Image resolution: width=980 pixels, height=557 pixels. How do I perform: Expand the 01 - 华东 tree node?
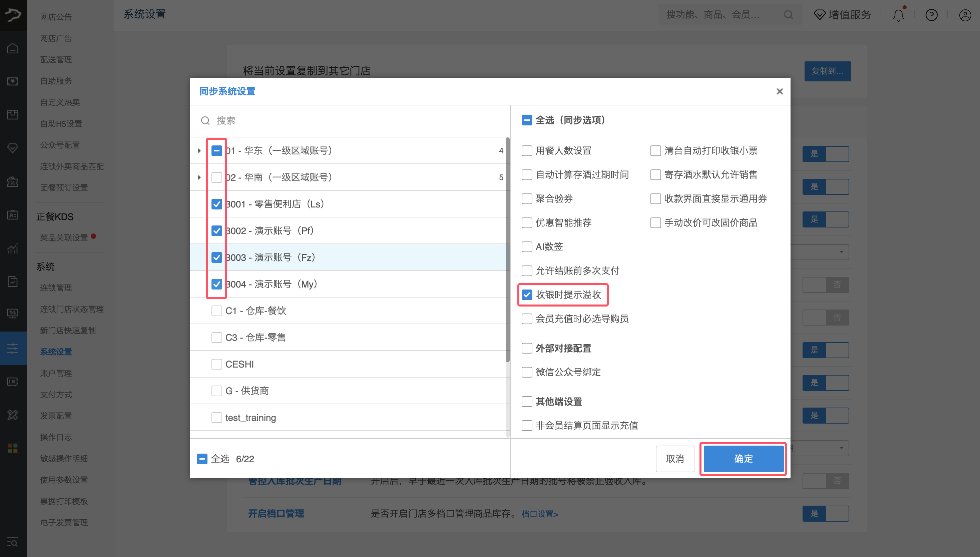point(199,151)
